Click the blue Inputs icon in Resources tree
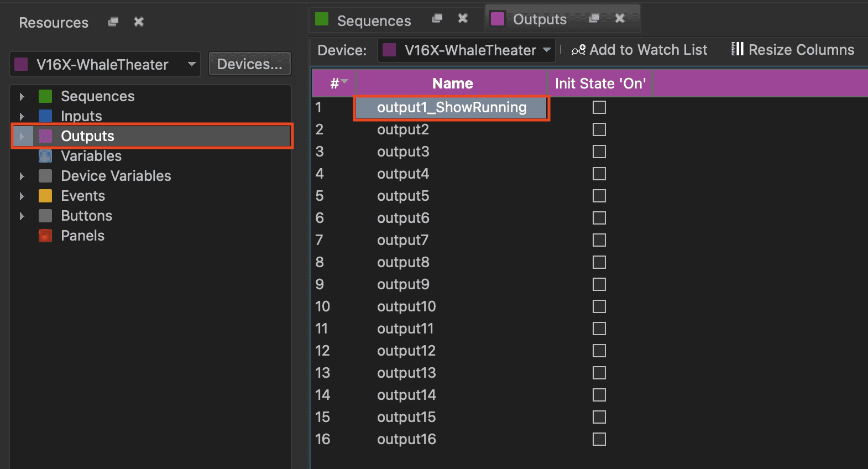The width and height of the screenshot is (868, 469). click(x=45, y=116)
